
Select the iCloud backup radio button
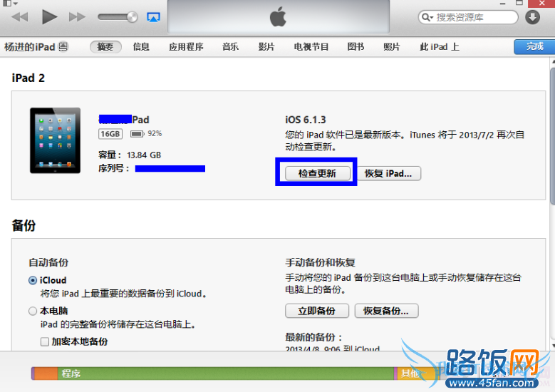pos(33,280)
